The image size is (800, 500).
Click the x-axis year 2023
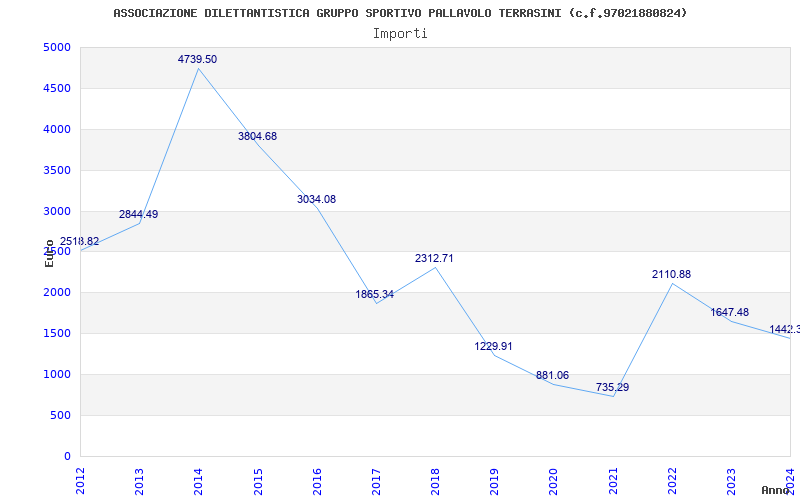coord(732,481)
